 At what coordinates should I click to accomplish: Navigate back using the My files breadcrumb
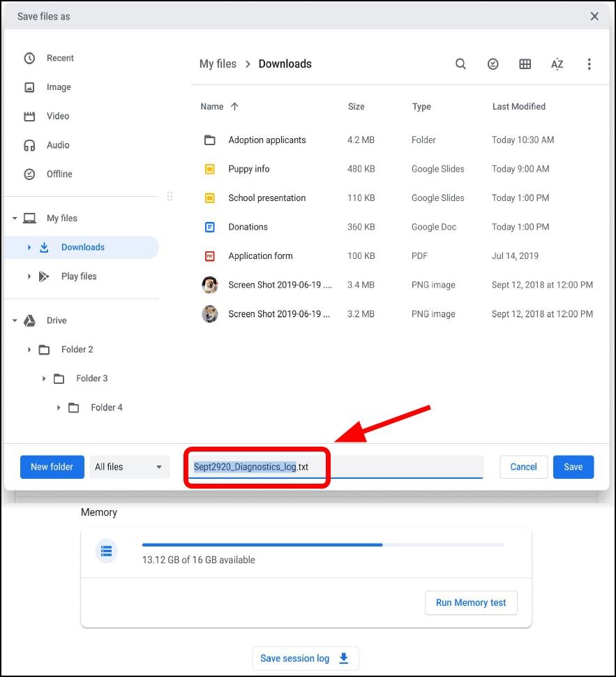click(x=218, y=64)
